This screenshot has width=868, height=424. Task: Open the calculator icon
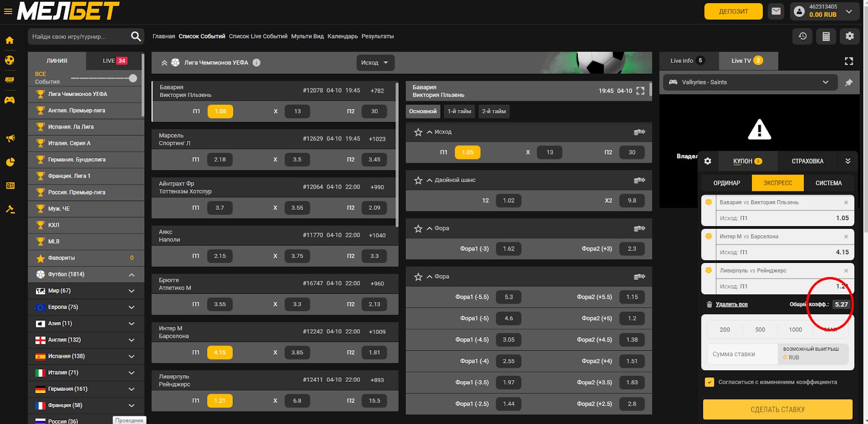[x=826, y=36]
